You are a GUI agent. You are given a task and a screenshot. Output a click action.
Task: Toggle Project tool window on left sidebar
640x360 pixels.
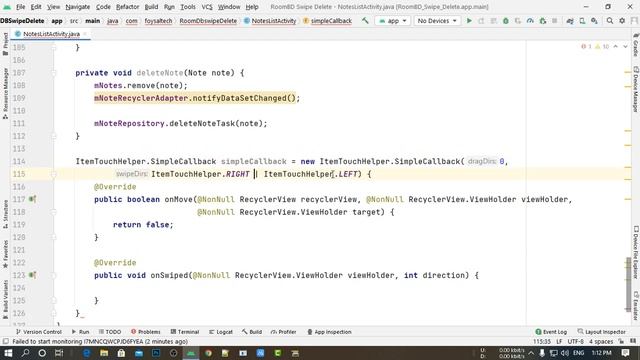coord(5,44)
